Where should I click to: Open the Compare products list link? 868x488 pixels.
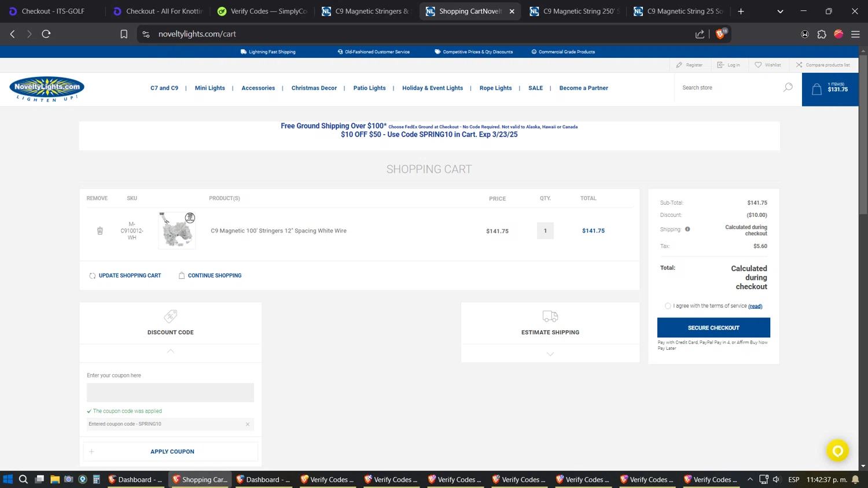[x=823, y=65]
